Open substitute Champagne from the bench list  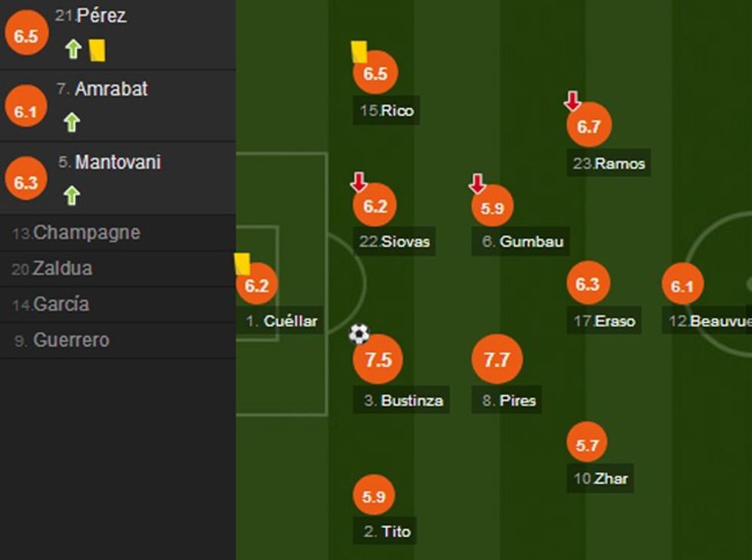point(86,232)
